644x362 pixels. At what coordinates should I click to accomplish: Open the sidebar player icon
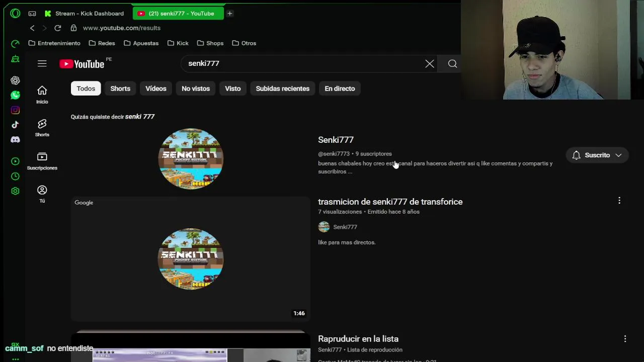coord(15,161)
